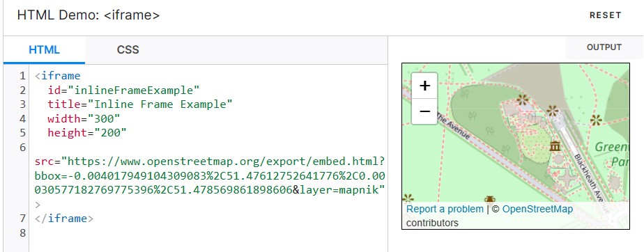Switch to the HTML tab
Image resolution: width=644 pixels, height=252 pixels.
tap(45, 50)
